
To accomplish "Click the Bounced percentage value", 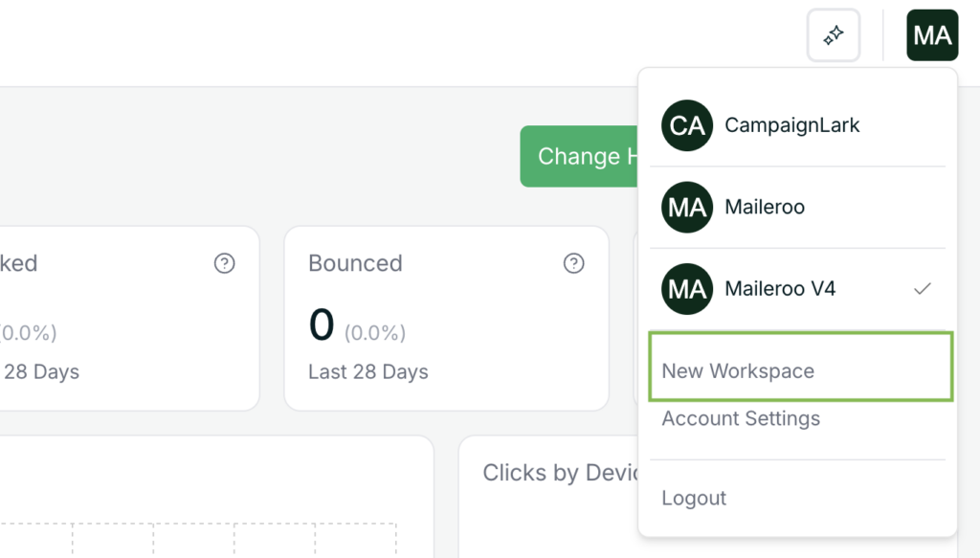I will pyautogui.click(x=375, y=333).
